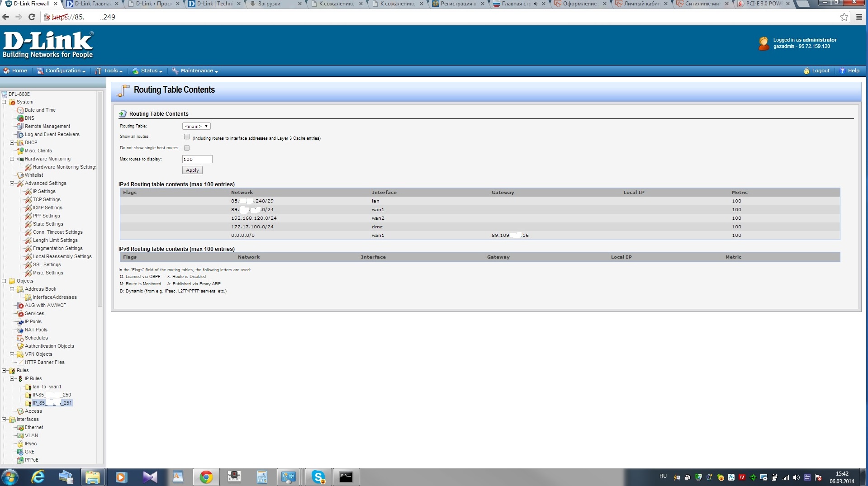Click the Schedules calendar icon
868x486 pixels.
(20, 338)
